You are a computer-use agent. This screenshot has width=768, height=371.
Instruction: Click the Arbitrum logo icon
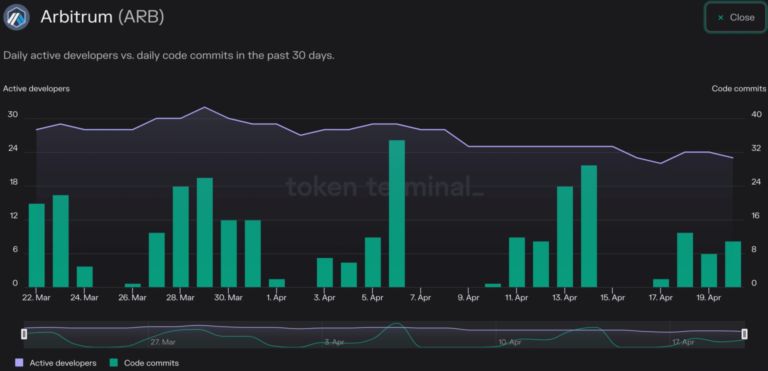tap(16, 18)
